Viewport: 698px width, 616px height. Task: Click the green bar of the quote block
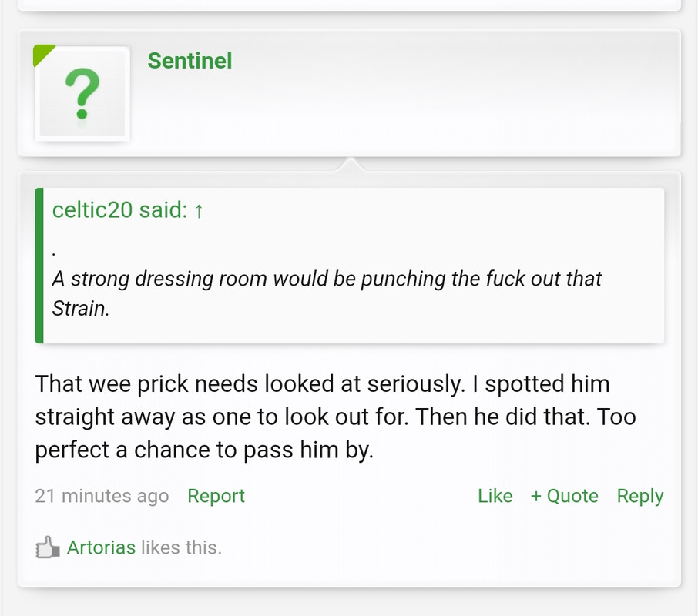click(x=39, y=266)
